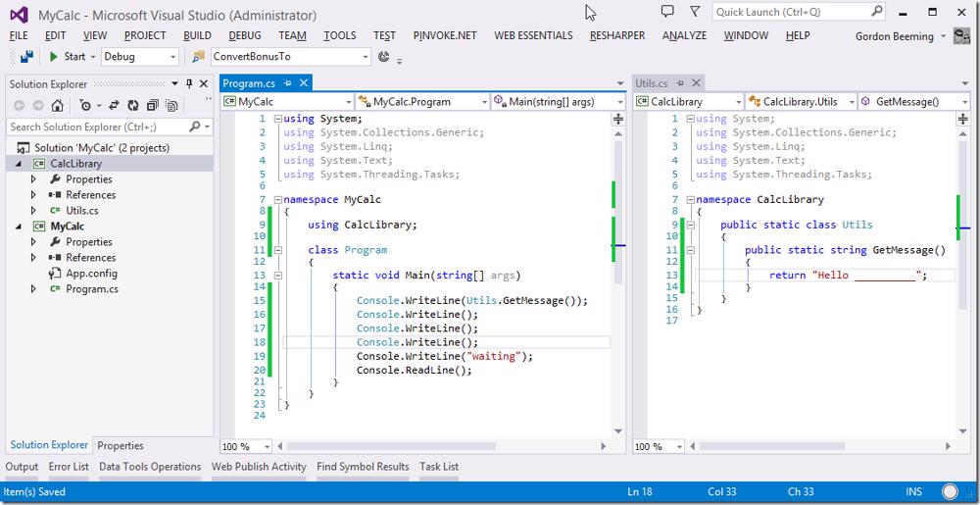Open the FILE menu
980x505 pixels.
19,35
